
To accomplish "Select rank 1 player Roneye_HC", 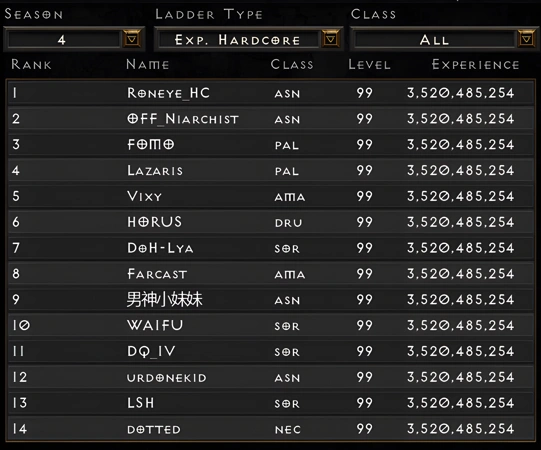I will pyautogui.click(x=271, y=93).
